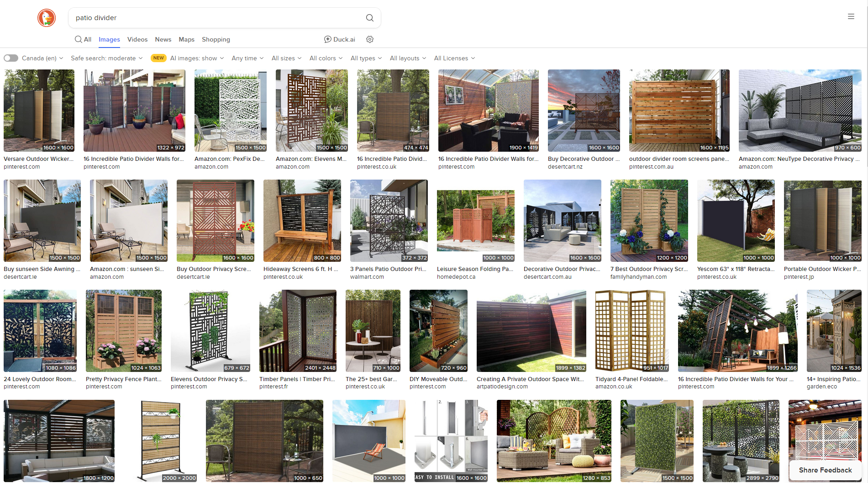Switch to the All results tab
The image size is (868, 483).
click(83, 39)
